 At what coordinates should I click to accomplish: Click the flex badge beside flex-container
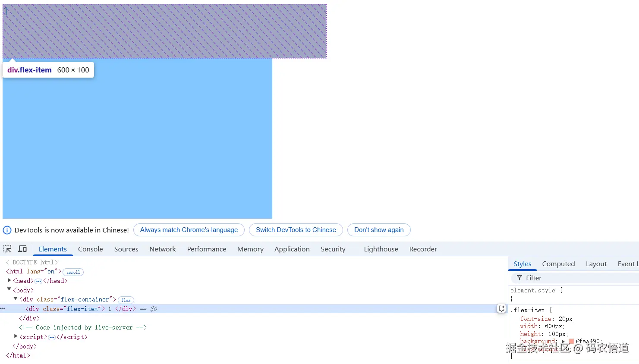126,300
